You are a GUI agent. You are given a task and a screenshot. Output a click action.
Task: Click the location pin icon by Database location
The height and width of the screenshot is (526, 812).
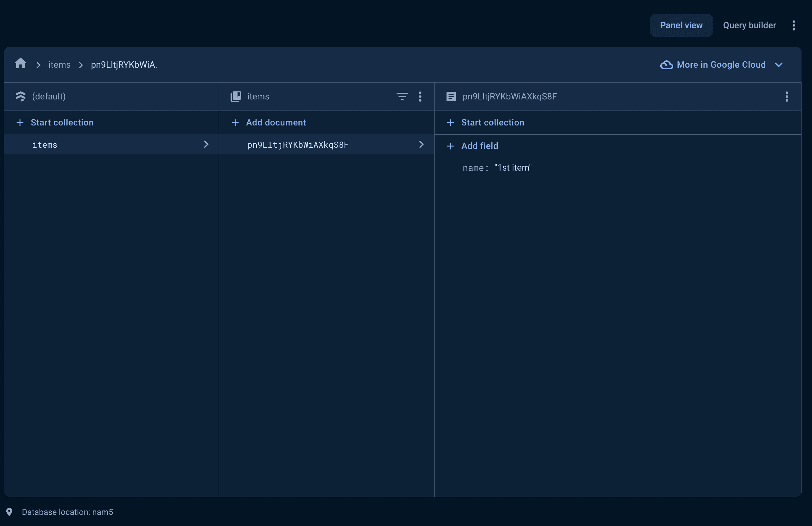tap(9, 512)
